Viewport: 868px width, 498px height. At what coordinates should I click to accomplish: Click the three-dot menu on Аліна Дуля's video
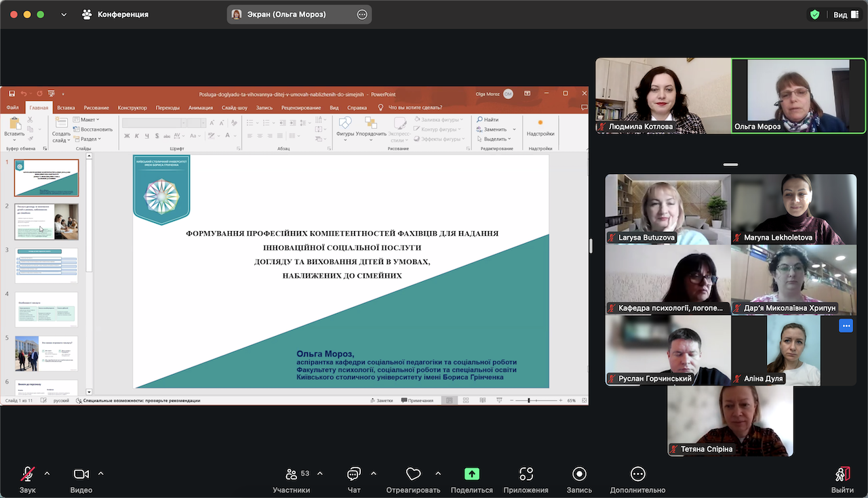(846, 326)
